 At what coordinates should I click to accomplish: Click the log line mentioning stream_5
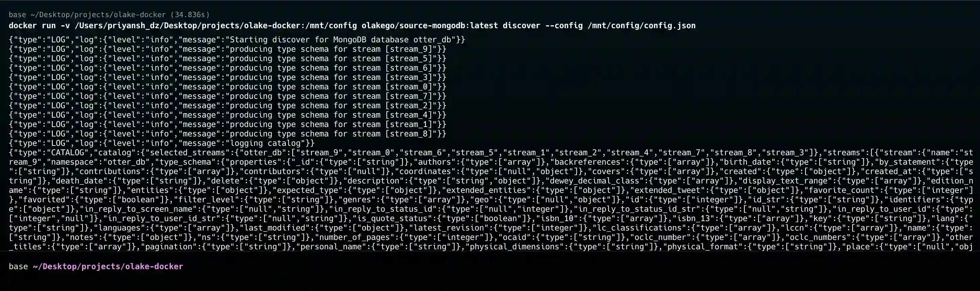[228, 58]
